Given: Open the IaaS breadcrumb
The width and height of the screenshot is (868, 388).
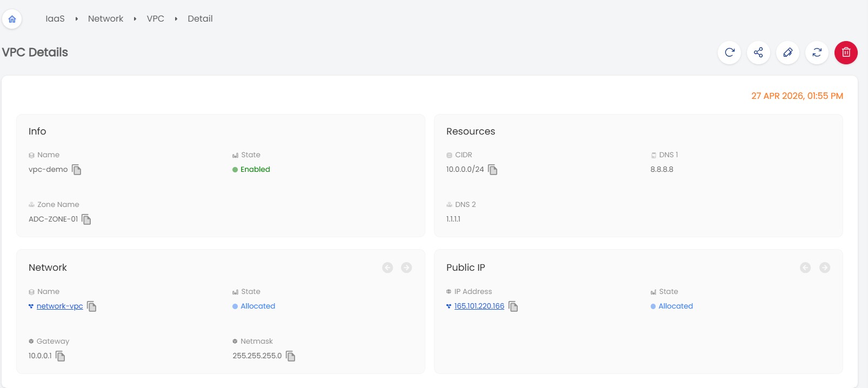Looking at the screenshot, I should click(x=55, y=19).
